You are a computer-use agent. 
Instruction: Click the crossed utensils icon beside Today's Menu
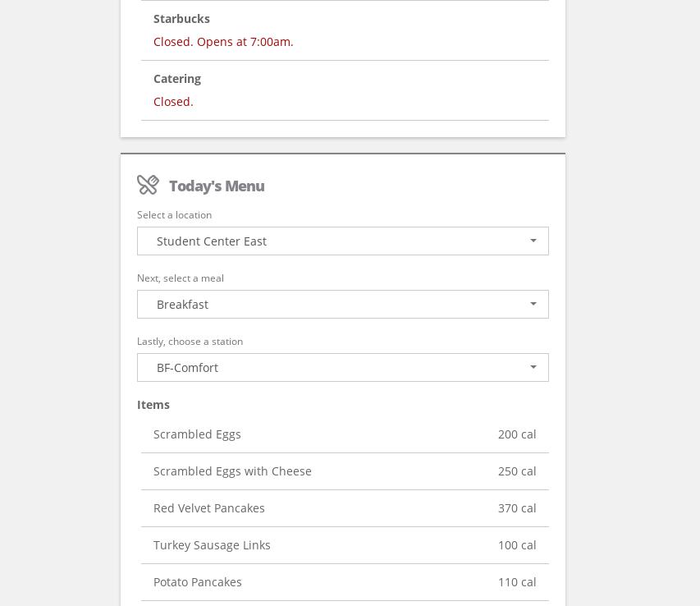point(148,185)
